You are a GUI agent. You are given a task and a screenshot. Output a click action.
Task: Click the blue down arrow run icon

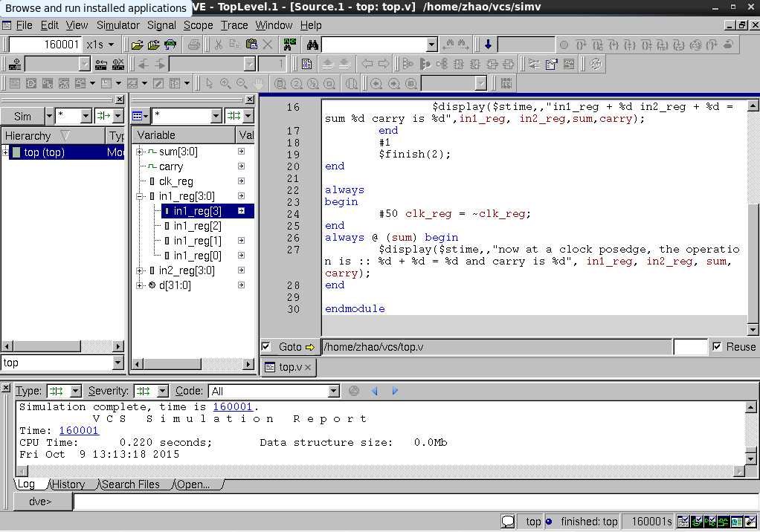click(488, 45)
